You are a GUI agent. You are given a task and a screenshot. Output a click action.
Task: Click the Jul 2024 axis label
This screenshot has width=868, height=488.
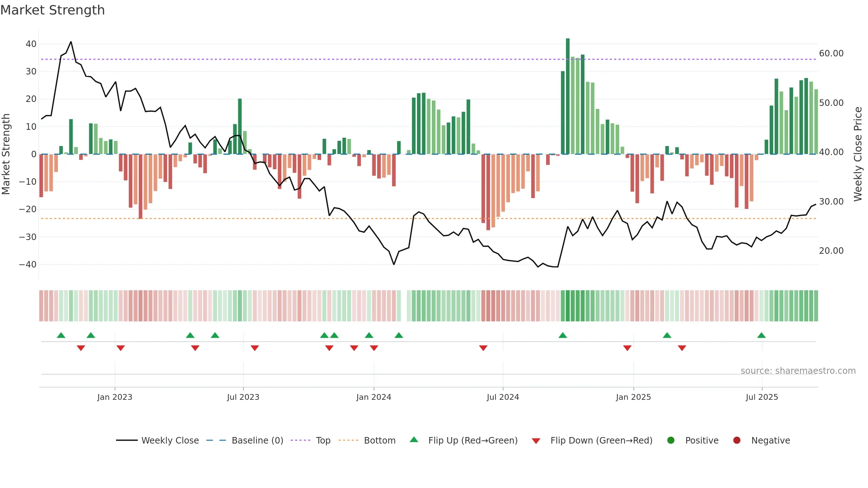503,397
